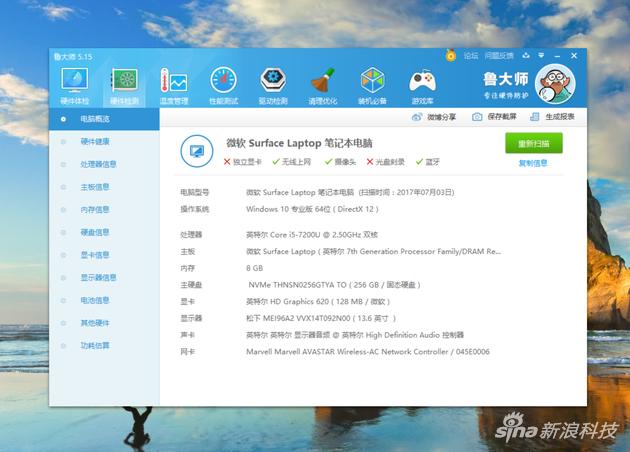Minimize the 鲁大师 window
The width and height of the screenshot is (630, 452).
pyautogui.click(x=557, y=56)
